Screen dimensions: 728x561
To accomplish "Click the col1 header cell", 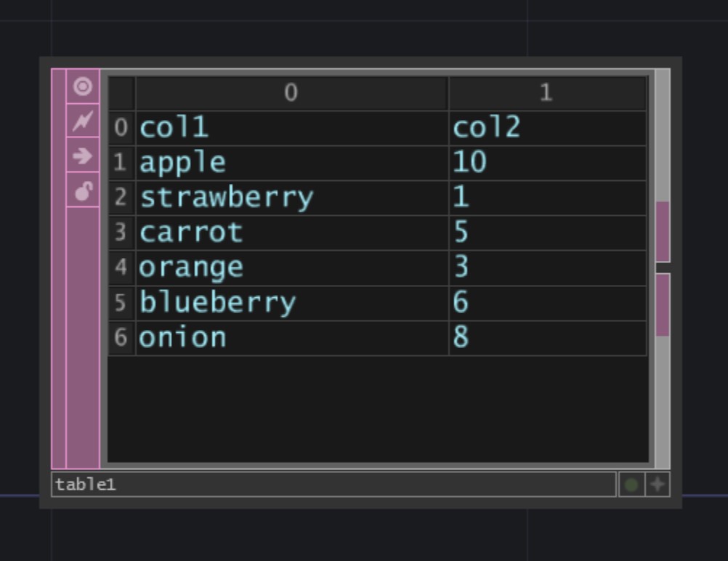I will click(292, 128).
